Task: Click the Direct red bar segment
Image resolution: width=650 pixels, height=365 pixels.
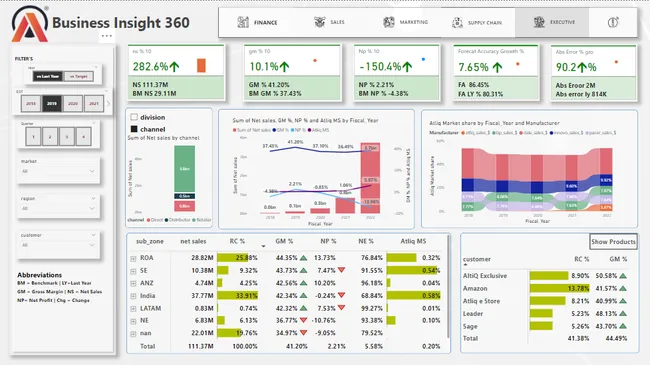Action: click(184, 206)
